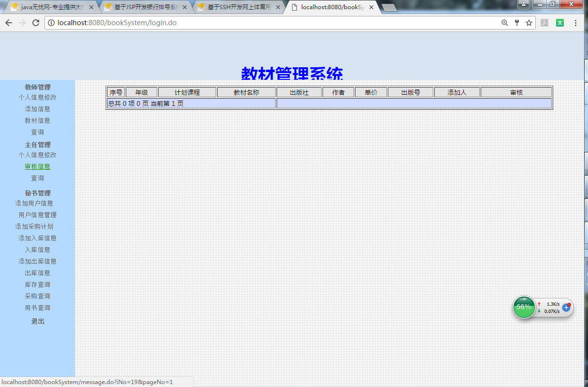Click the gray PDF extension icon
Image resolution: width=588 pixels, height=387 pixels.
point(544,23)
